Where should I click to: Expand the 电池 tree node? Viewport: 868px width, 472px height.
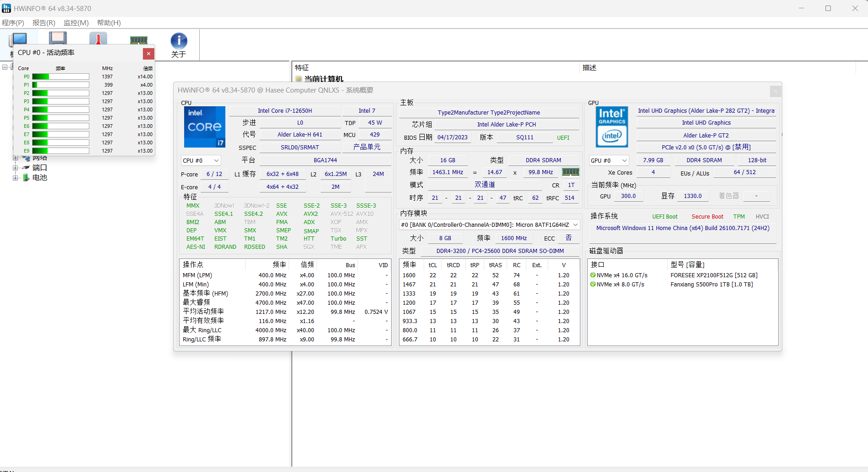(x=16, y=177)
